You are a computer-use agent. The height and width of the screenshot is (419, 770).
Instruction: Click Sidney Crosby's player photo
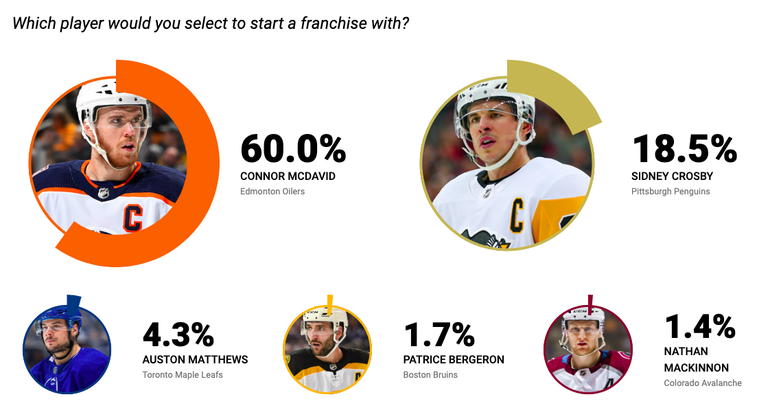coord(507,163)
